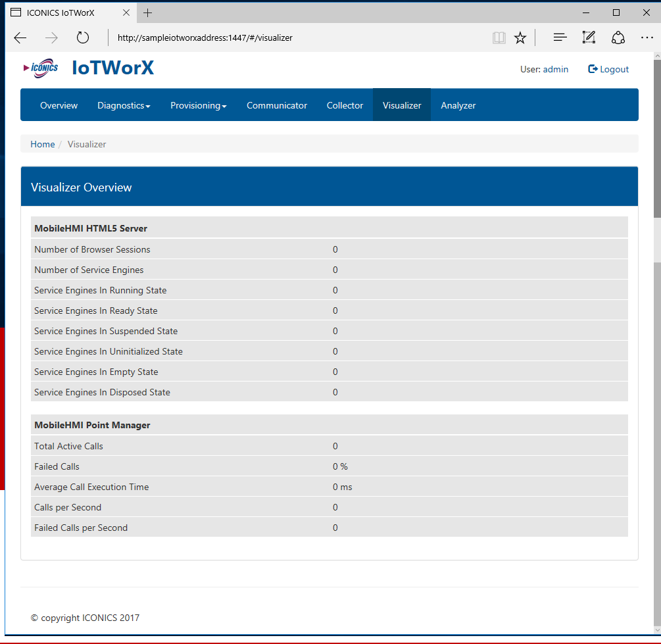The image size is (661, 644).
Task: Add page to favorites star icon
Action: click(x=520, y=38)
